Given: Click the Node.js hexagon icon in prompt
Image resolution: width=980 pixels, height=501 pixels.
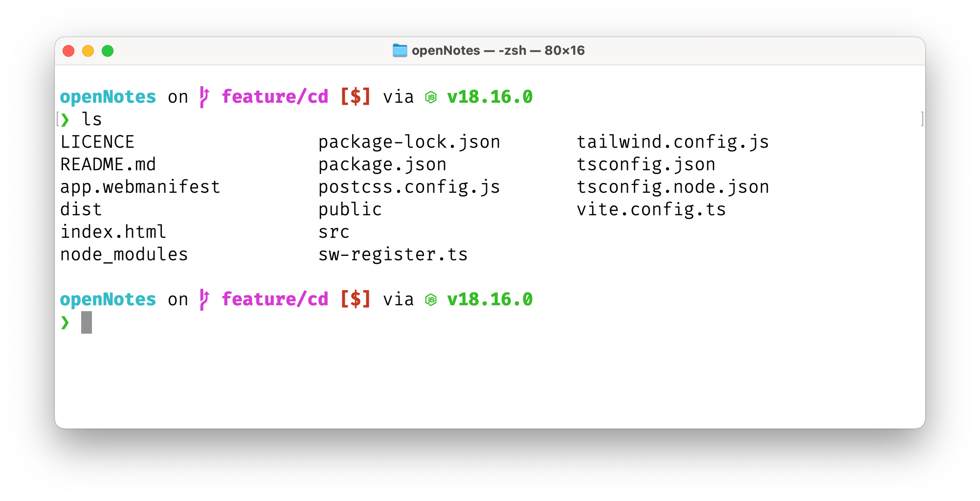Looking at the screenshot, I should pyautogui.click(x=432, y=96).
